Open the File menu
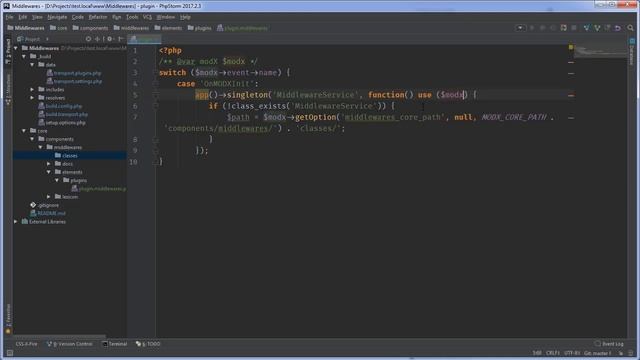Viewport: 640px width, 360px height. (x=9, y=17)
